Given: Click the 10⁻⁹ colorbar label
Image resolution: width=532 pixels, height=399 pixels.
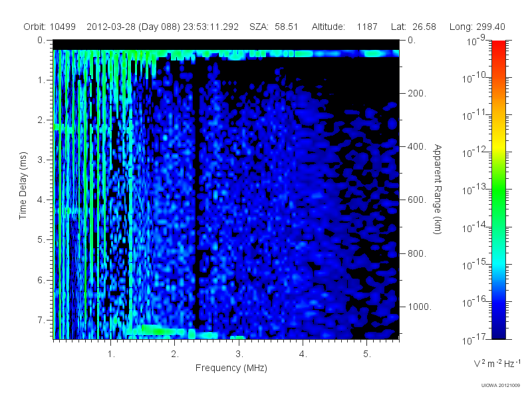Looking at the screenshot, I should (476, 41).
